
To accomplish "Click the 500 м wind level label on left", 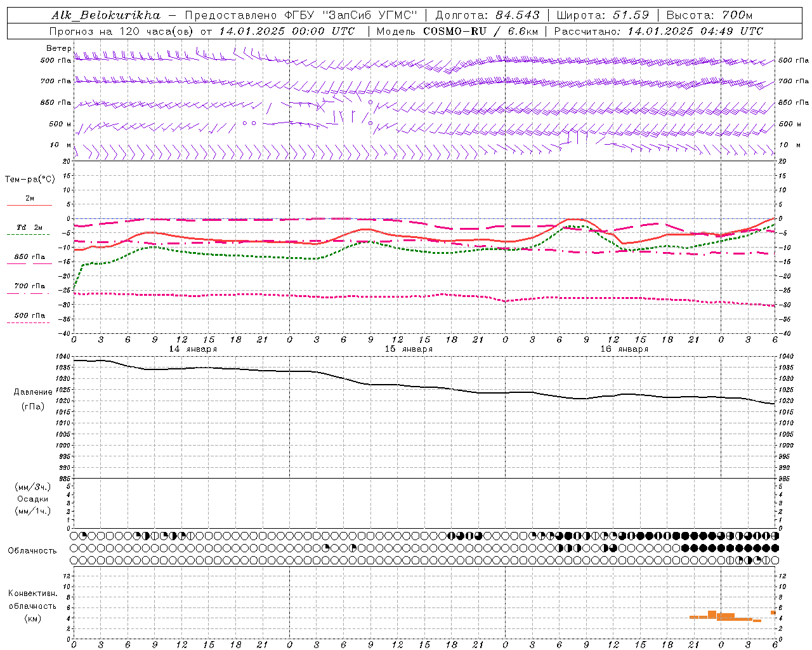I will point(60,124).
